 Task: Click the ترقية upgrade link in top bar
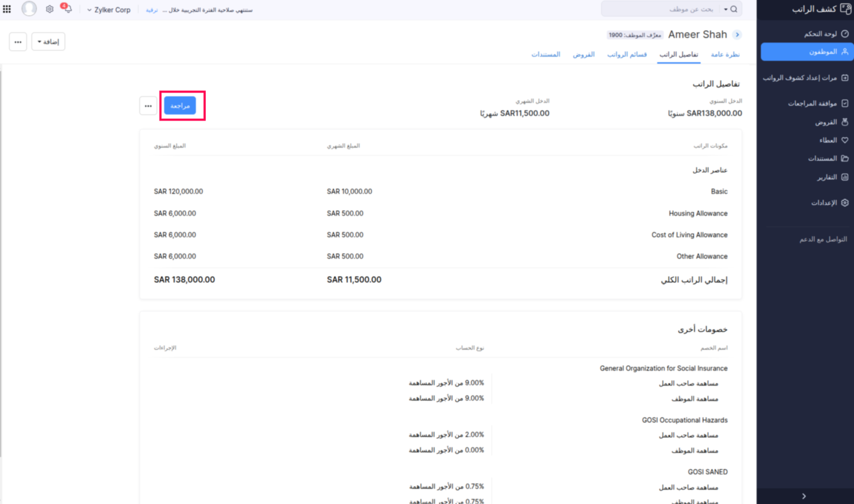(151, 10)
